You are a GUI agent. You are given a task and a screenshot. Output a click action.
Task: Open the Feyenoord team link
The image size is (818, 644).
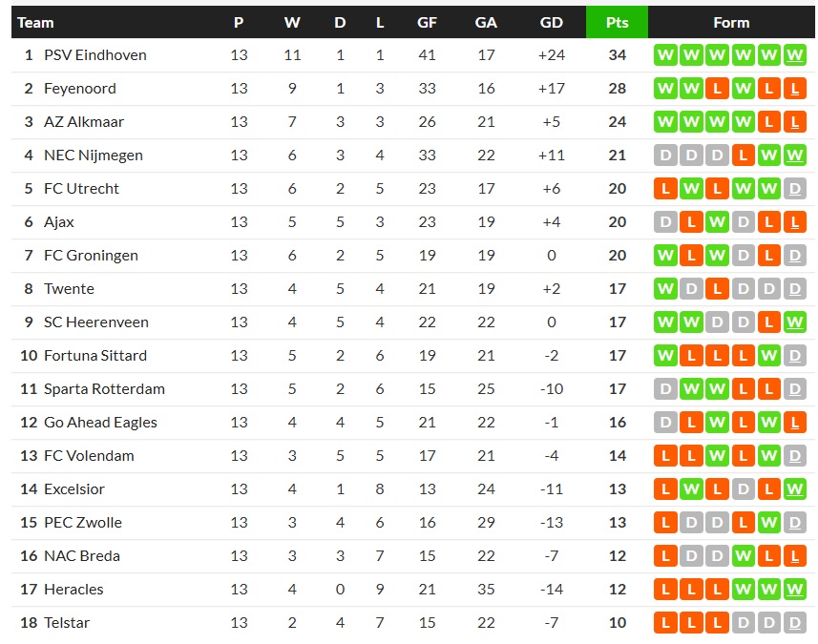[80, 89]
